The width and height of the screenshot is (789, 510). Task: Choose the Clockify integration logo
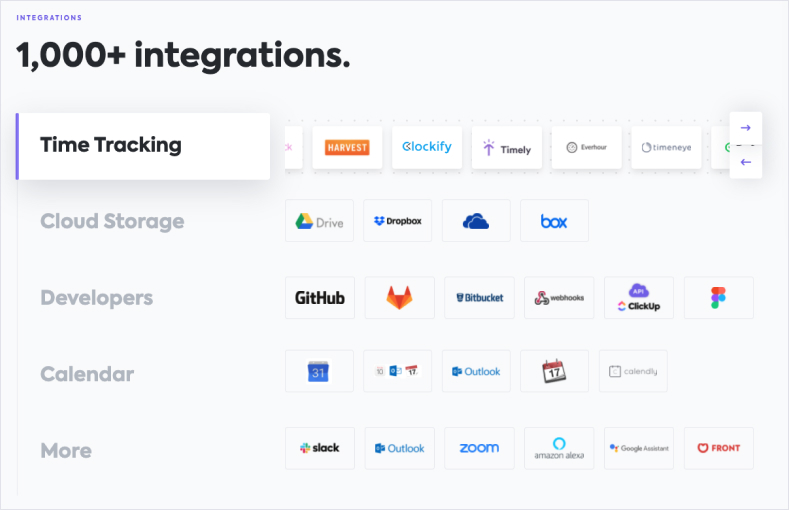pyautogui.click(x=427, y=147)
